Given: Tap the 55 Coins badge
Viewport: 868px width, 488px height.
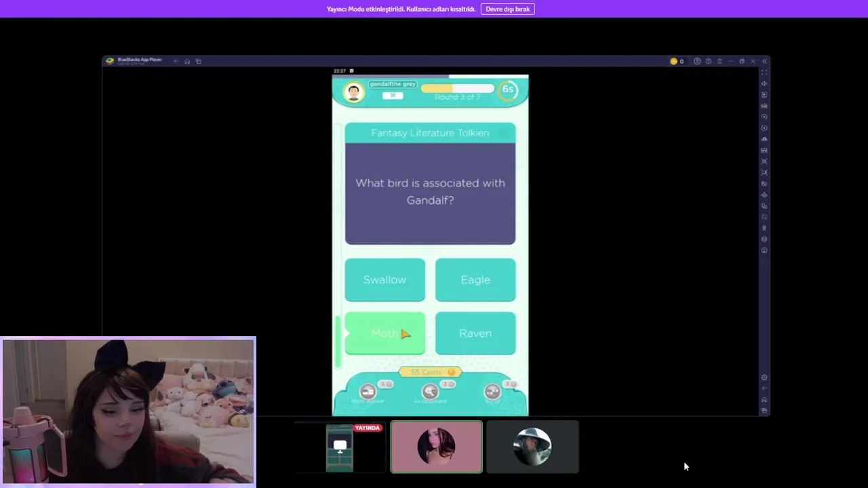Looking at the screenshot, I should point(431,372).
